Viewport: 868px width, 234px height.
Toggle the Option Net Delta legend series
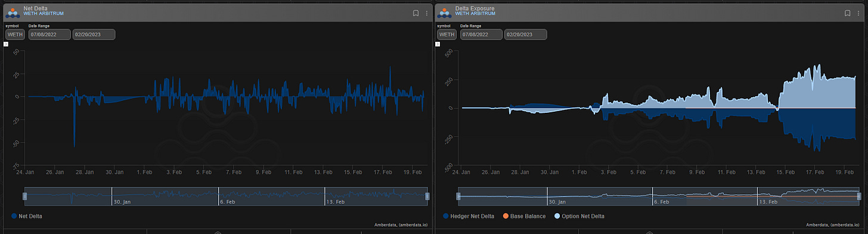579,215
